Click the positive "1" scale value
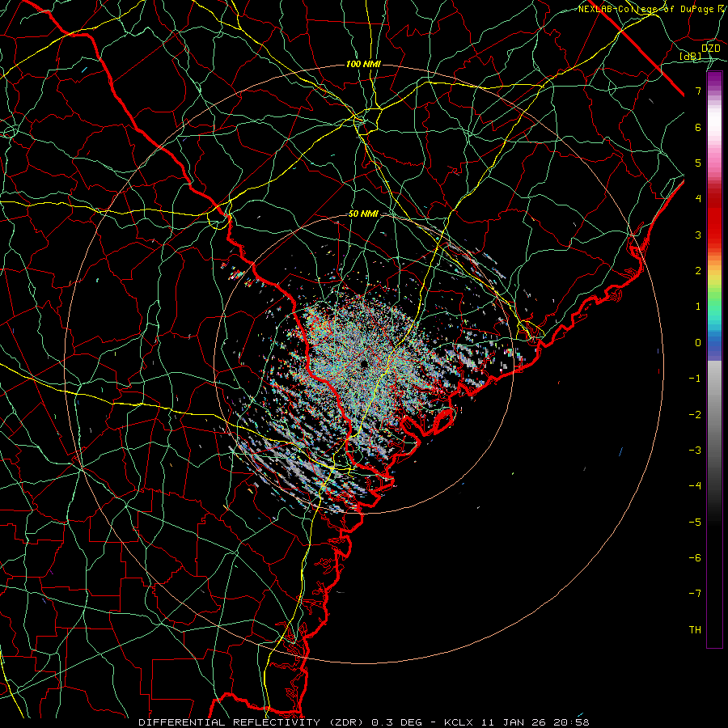Viewport: 728px width, 728px height. coord(698,307)
